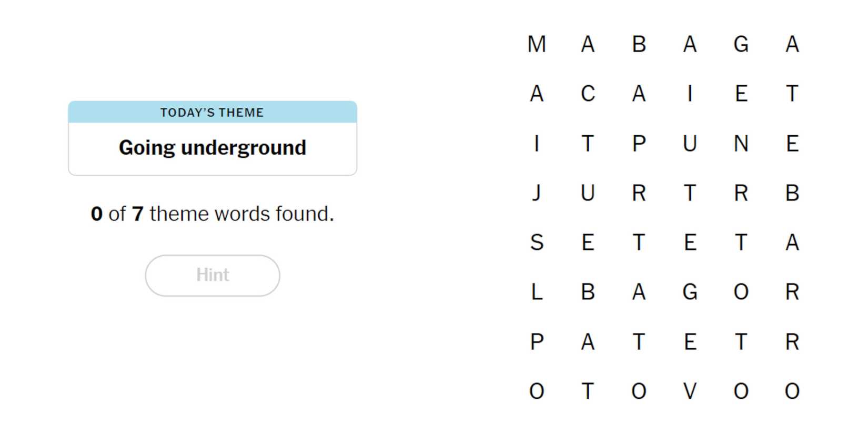The image size is (868, 434).
Task: Choose the letter L in the grid
Action: pos(537,292)
